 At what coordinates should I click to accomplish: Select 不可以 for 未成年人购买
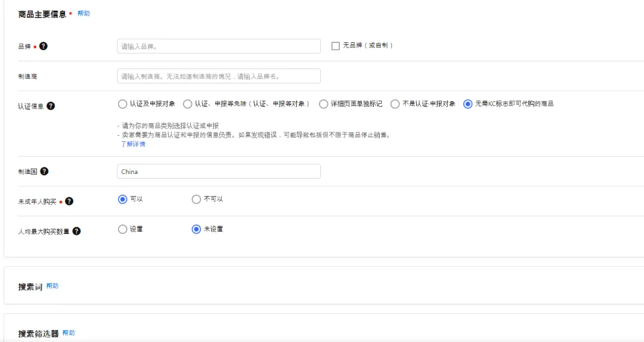(x=196, y=199)
